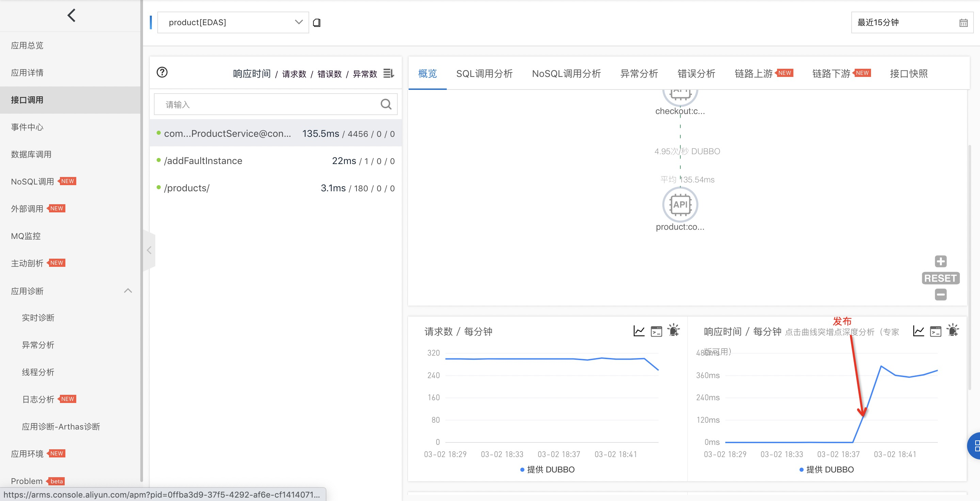The width and height of the screenshot is (980, 501).
Task: Select com...ProductService@con... interface row
Action: point(275,133)
